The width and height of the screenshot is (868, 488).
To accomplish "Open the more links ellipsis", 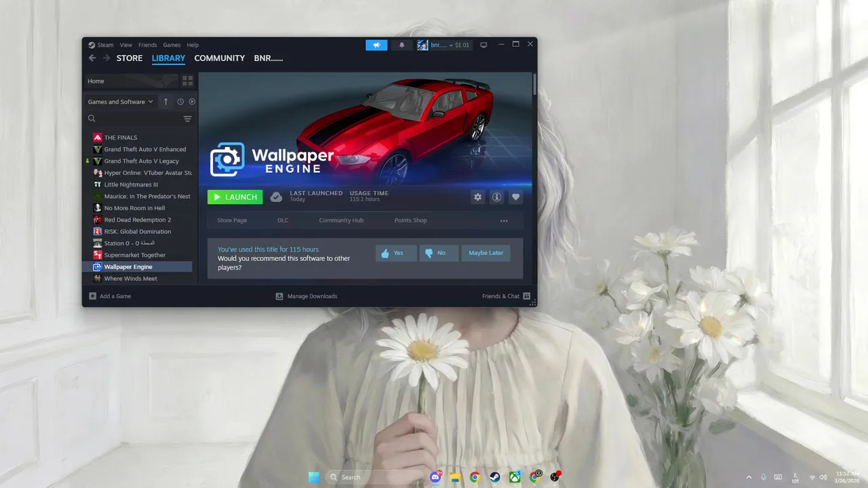I will [x=504, y=221].
